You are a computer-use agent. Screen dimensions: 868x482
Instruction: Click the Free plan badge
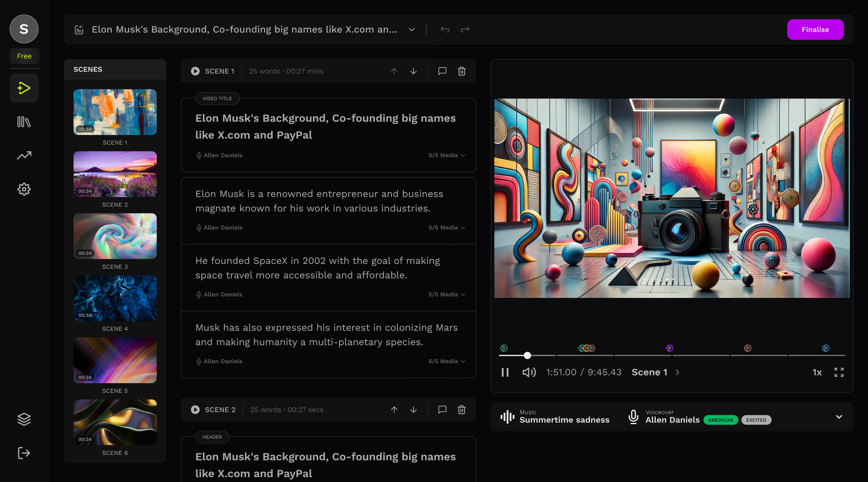tap(24, 56)
